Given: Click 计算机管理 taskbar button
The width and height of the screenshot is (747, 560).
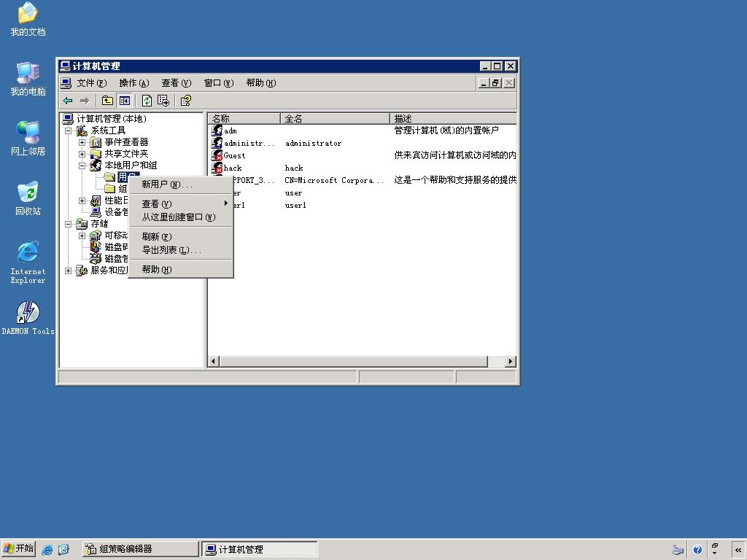Looking at the screenshot, I should pyautogui.click(x=259, y=549).
